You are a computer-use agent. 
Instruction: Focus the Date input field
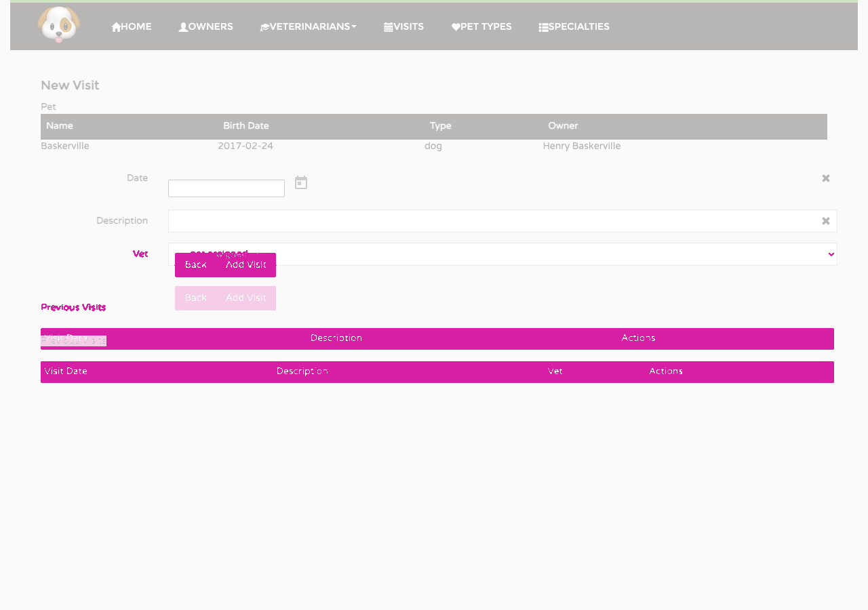(226, 188)
